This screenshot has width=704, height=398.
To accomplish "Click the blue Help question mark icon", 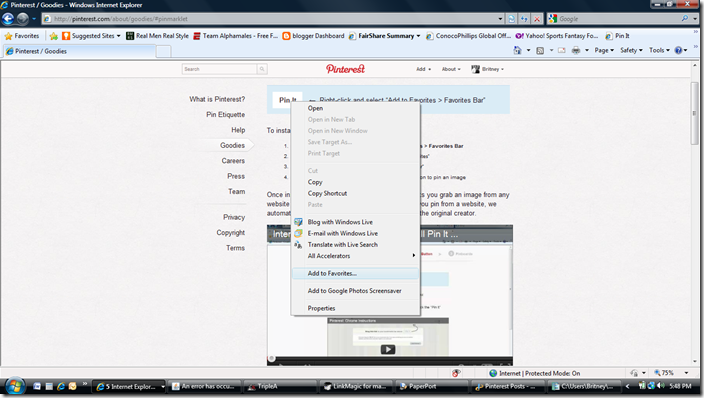I will (x=678, y=50).
